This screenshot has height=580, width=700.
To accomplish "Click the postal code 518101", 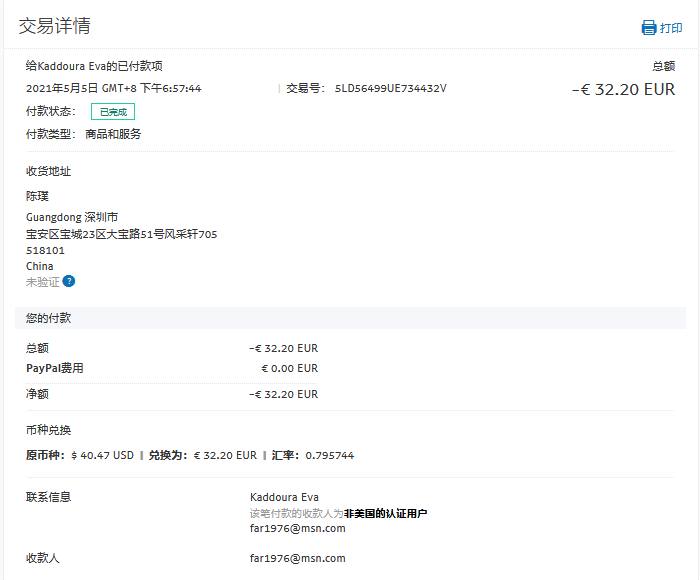I will tap(45, 250).
